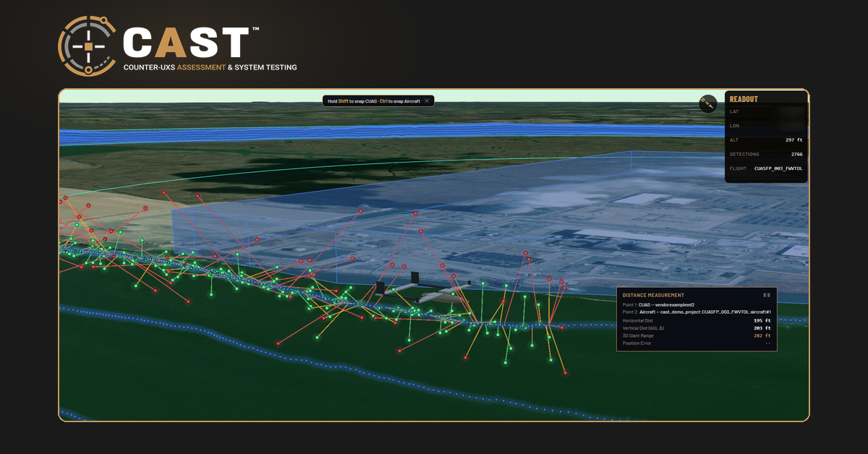Click Point 1 CUAS vendorexampleed2
The height and width of the screenshot is (454, 868).
658,304
